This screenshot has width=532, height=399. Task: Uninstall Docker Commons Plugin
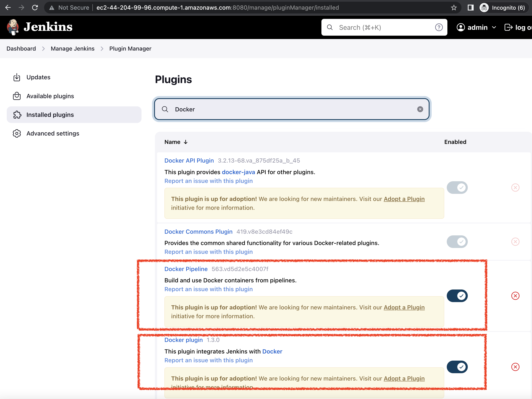pos(515,242)
